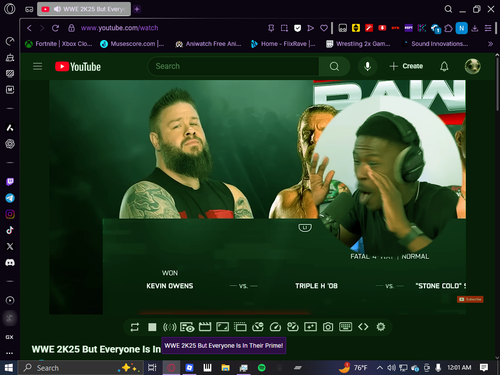Click the expand-to-window icon below video

pyautogui.click(x=222, y=327)
